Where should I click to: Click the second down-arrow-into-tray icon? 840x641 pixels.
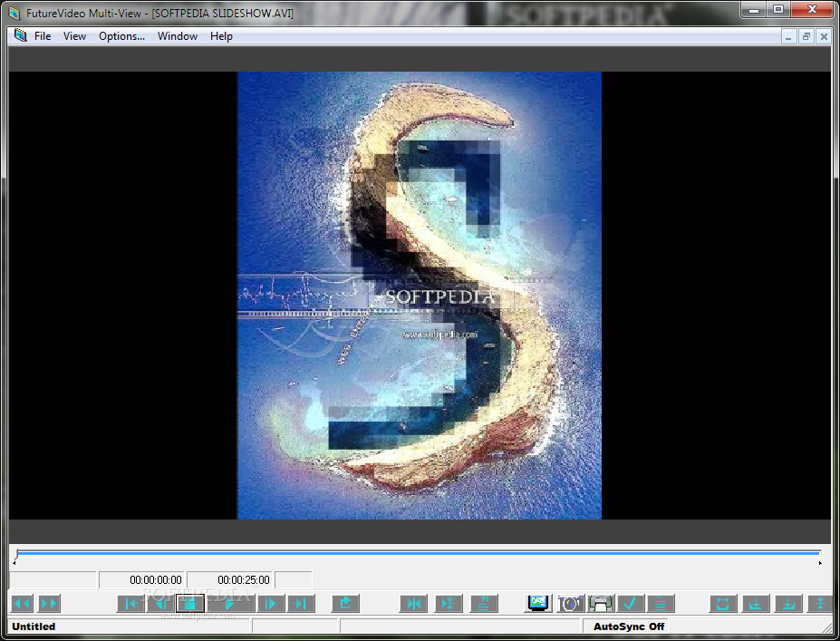pos(788,604)
